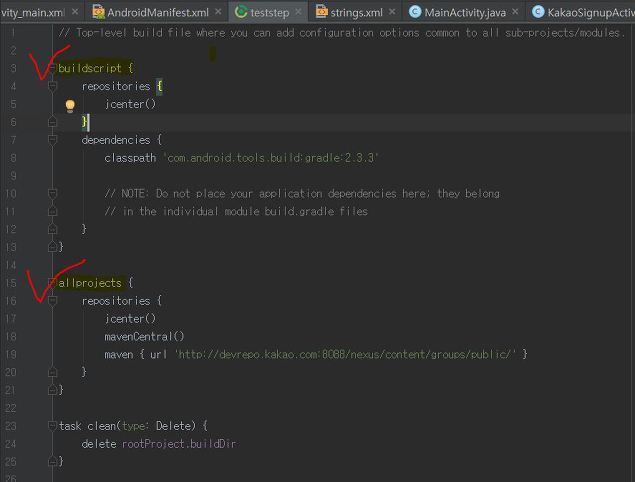Click the buildscript keyword
The width and height of the screenshot is (635, 482).
pyautogui.click(x=89, y=68)
